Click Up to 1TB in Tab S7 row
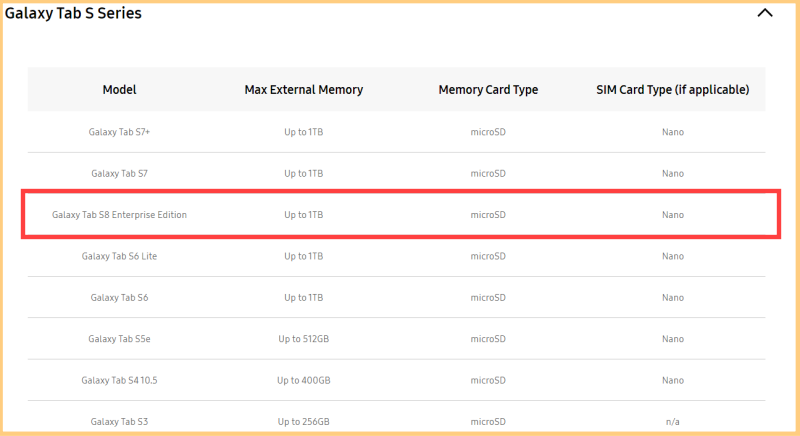800x436 pixels. tap(304, 173)
